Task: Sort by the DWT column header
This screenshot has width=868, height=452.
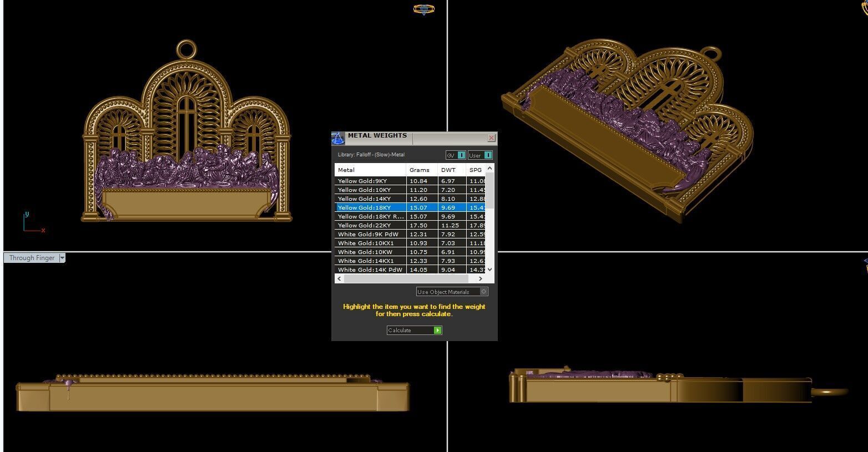Action: point(452,170)
